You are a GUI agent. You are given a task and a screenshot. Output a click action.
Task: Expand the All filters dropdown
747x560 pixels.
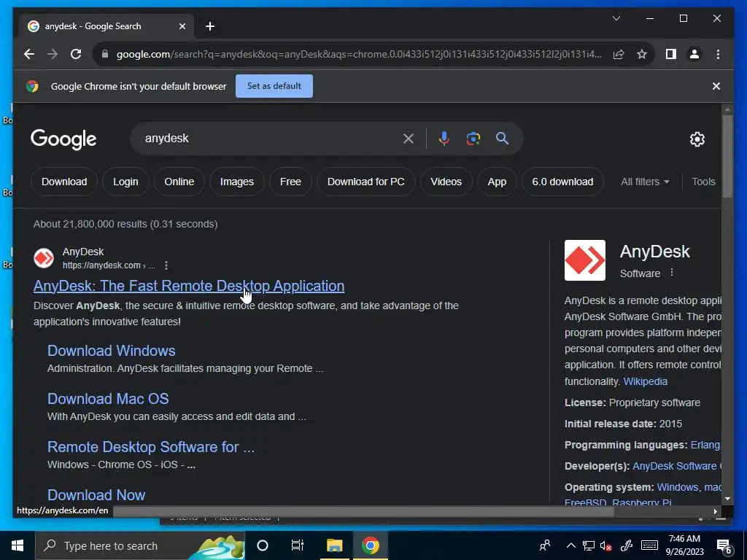(645, 182)
